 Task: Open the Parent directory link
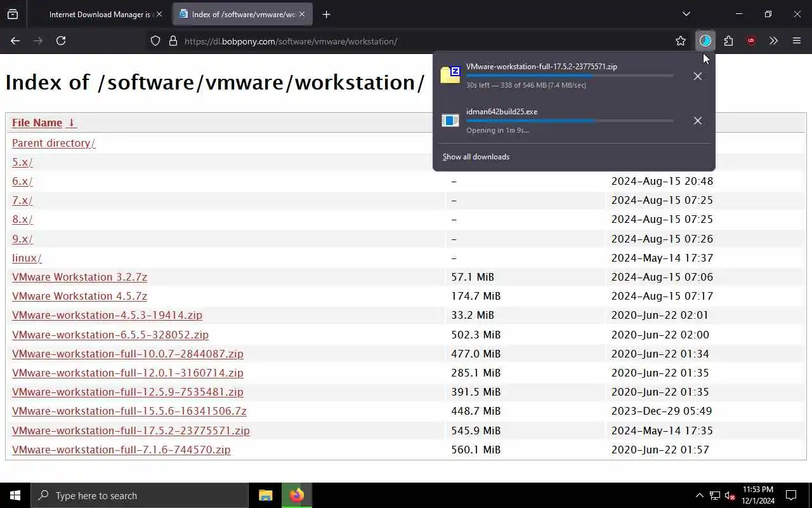tap(53, 143)
